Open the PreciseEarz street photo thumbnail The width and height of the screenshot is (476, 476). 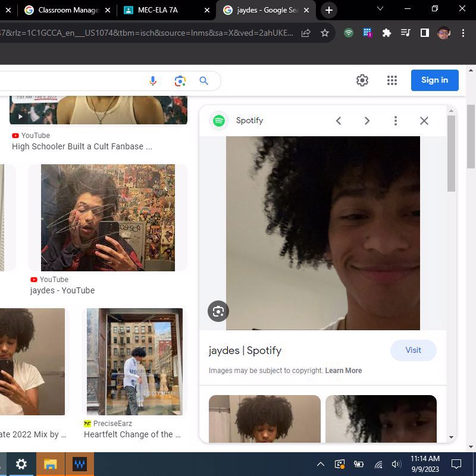coord(134,362)
